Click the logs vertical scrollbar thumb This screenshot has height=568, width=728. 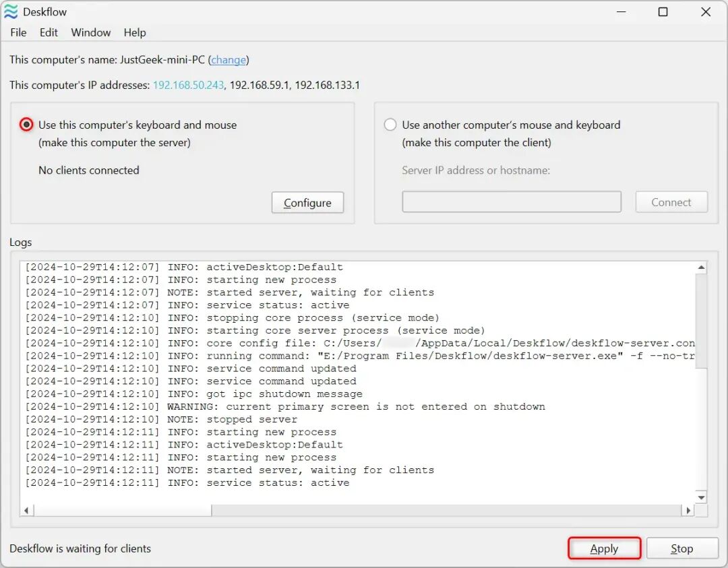tap(701, 321)
